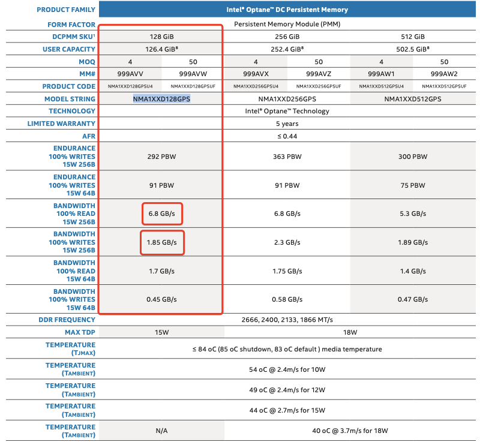Select MM# value 999AVV
480x448 pixels.
tap(130, 74)
